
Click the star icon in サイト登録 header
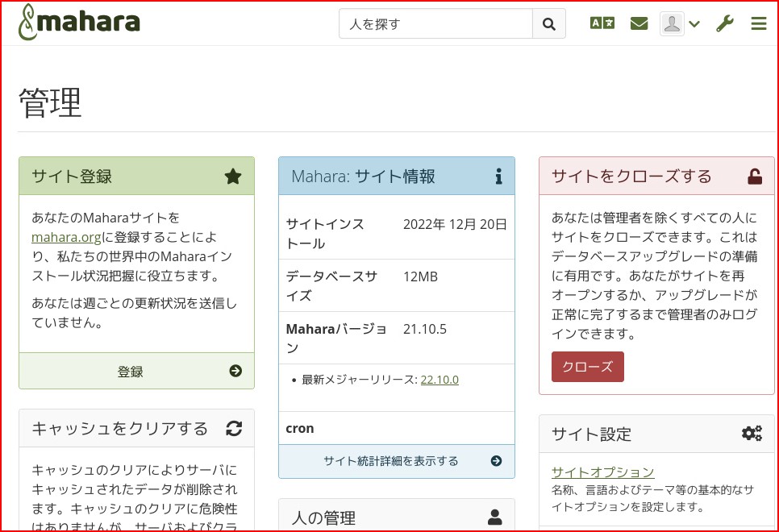point(233,177)
